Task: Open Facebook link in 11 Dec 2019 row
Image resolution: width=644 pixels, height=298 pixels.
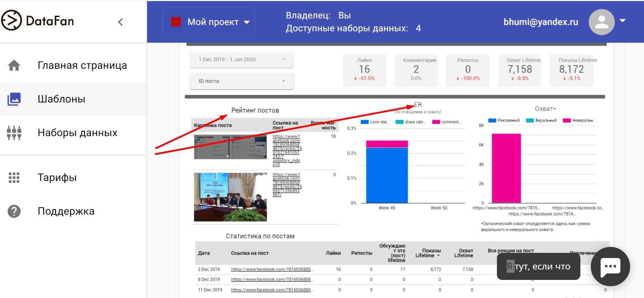Action: click(272, 290)
